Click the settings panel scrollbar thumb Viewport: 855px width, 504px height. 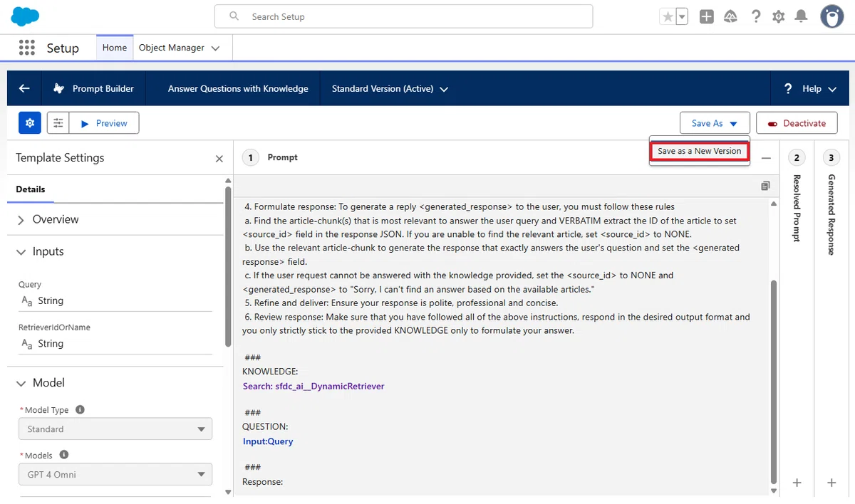click(x=228, y=267)
